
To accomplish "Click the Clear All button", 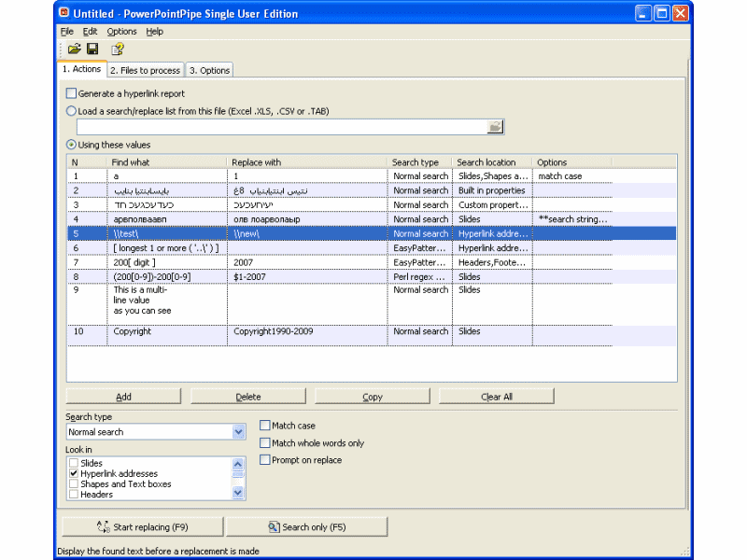I will pyautogui.click(x=497, y=396).
